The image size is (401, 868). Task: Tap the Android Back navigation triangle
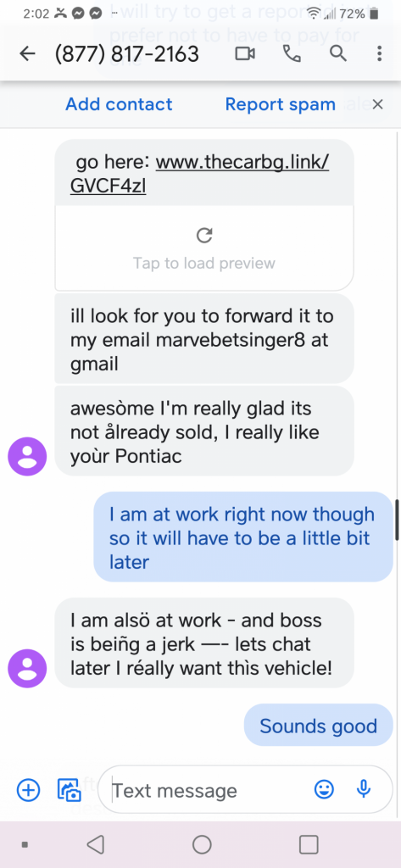[95, 845]
